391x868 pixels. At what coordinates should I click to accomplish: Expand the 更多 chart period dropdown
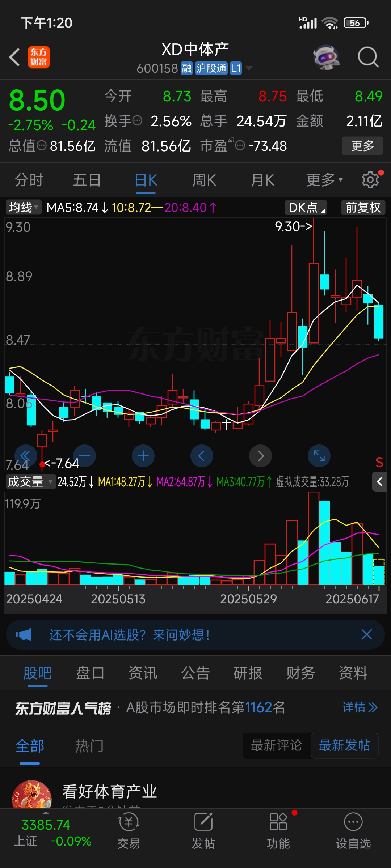pyautogui.click(x=325, y=180)
